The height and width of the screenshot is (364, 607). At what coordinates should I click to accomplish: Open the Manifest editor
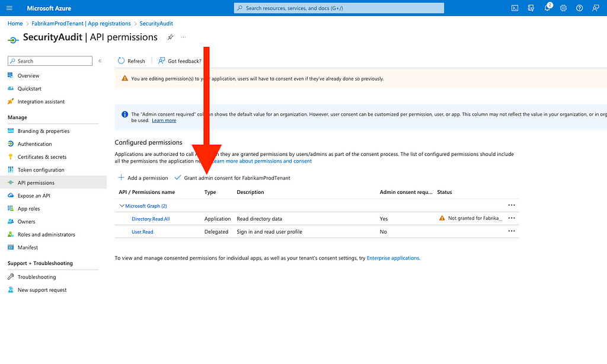click(27, 247)
